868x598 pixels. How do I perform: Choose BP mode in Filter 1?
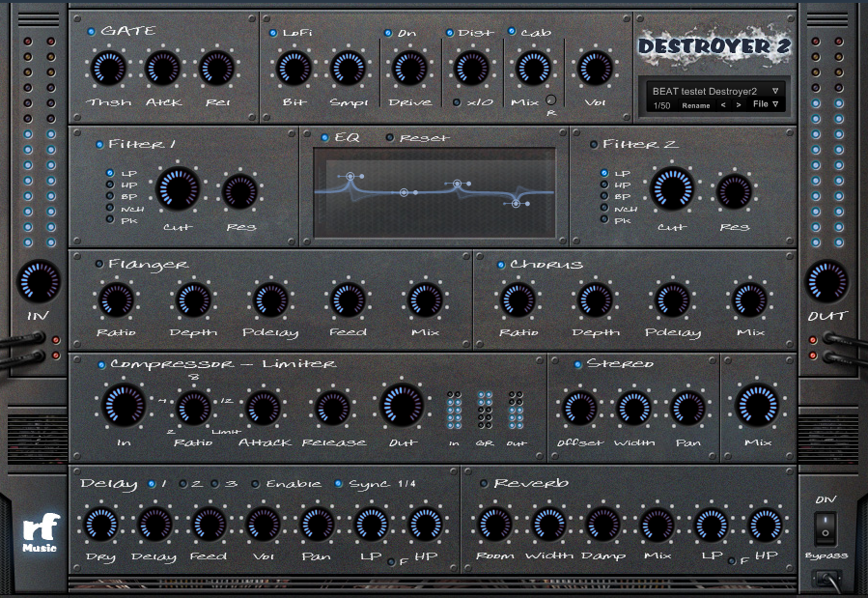(110, 196)
